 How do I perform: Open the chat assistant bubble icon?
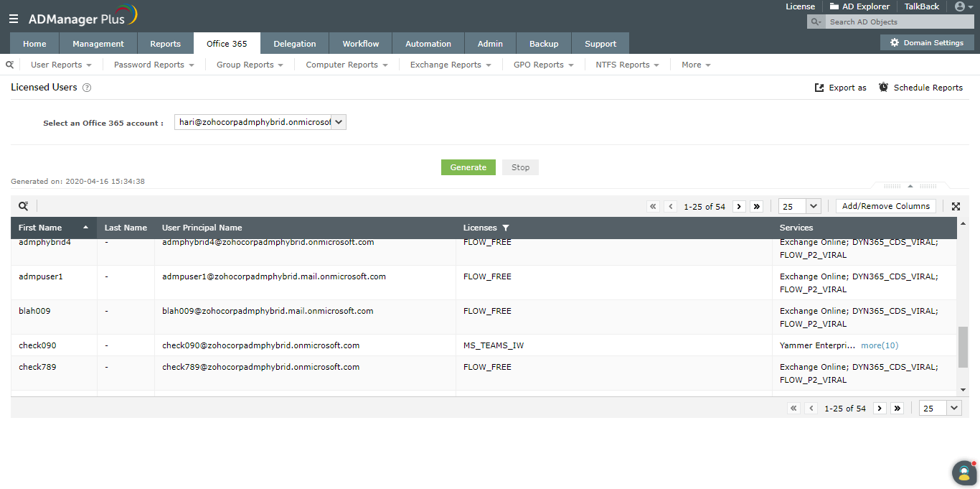tap(964, 473)
